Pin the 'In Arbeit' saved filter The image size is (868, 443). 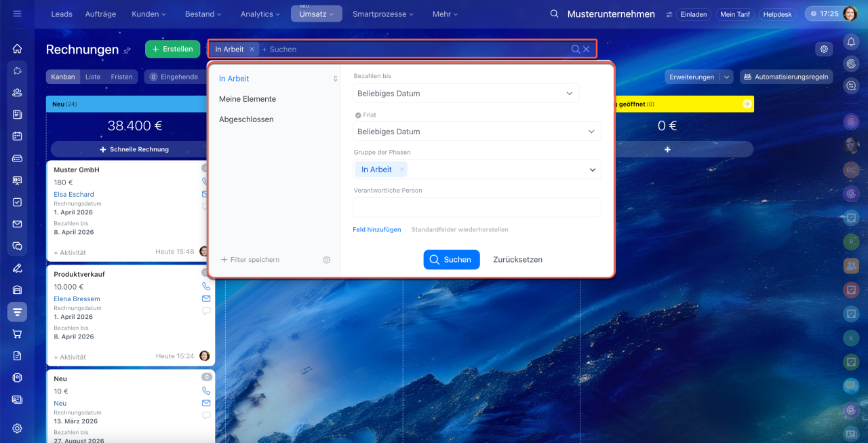click(x=335, y=79)
